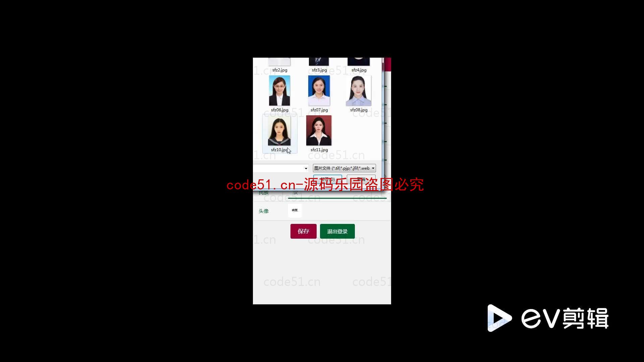Click the 退出登录 logout button

point(337,231)
